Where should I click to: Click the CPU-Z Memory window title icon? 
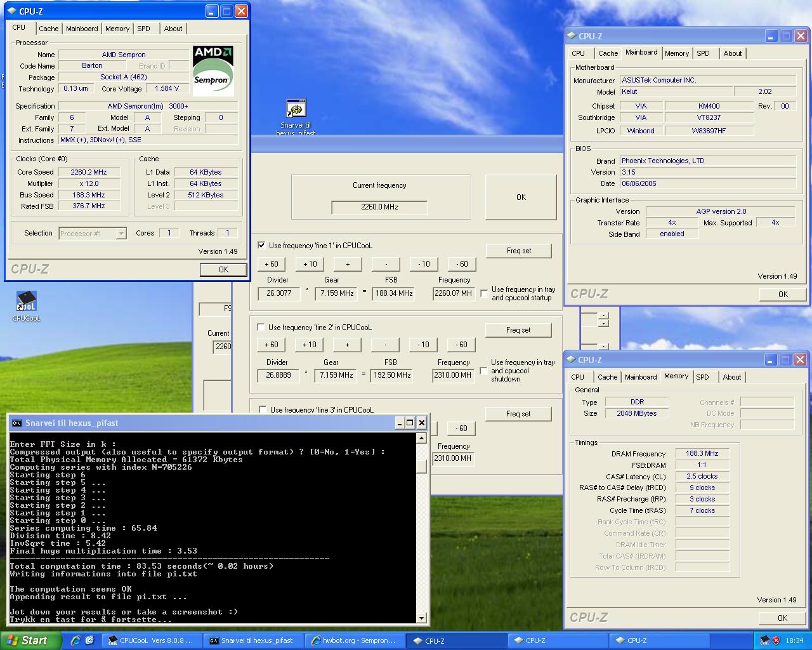[x=572, y=360]
